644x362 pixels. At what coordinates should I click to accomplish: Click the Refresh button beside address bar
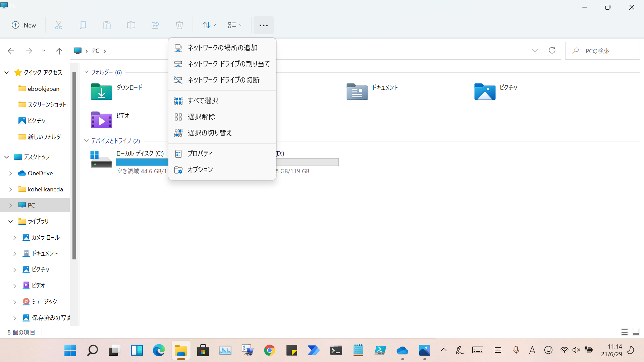tap(552, 51)
